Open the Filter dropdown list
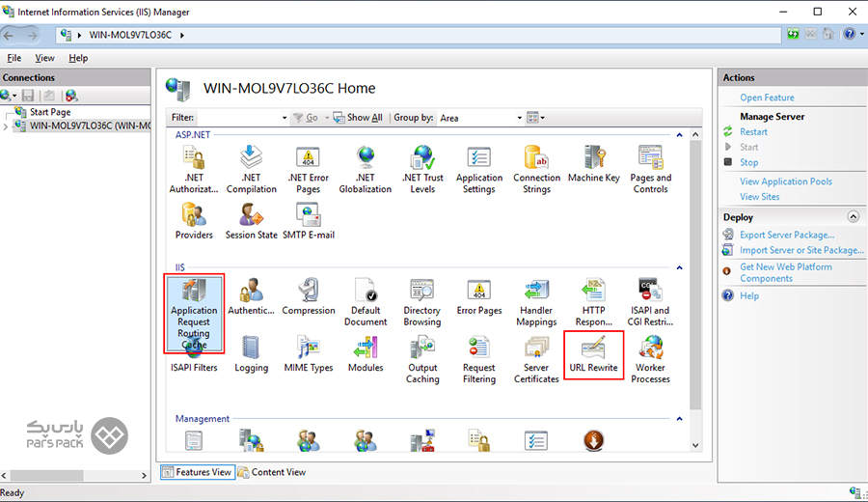The image size is (868, 502). (284, 118)
